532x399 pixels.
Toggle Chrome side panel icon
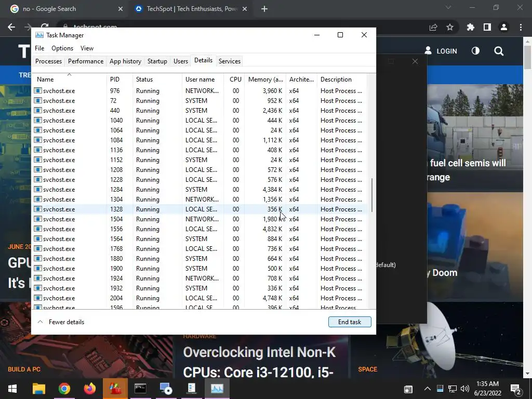point(487,27)
